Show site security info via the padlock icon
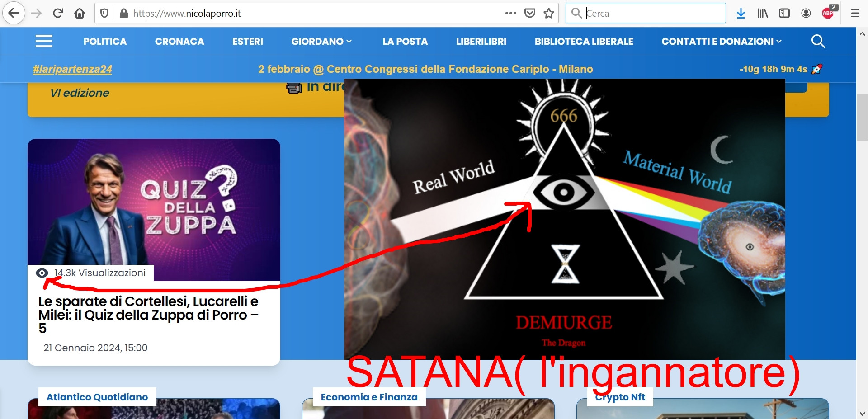 click(x=123, y=13)
